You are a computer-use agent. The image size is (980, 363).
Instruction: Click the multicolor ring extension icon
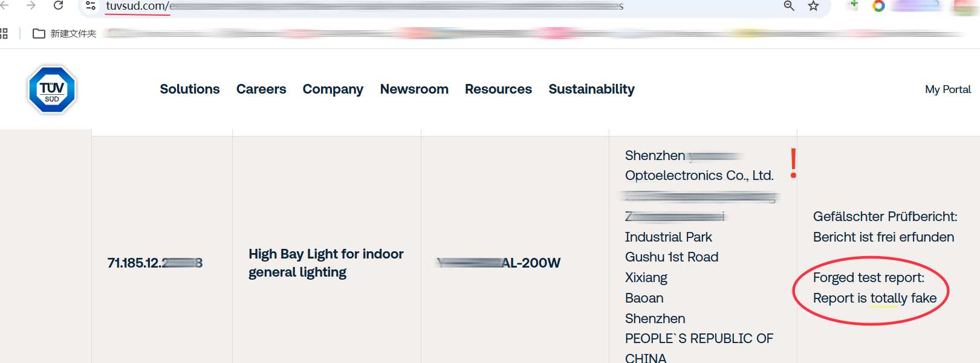tap(878, 6)
